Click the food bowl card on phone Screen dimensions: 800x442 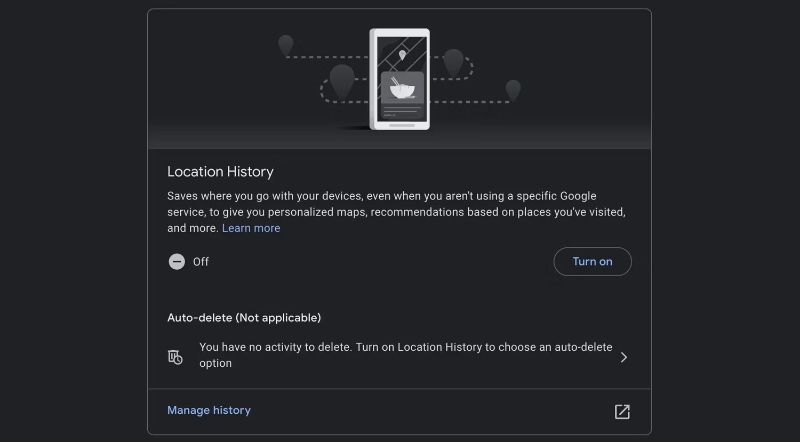(x=402, y=88)
